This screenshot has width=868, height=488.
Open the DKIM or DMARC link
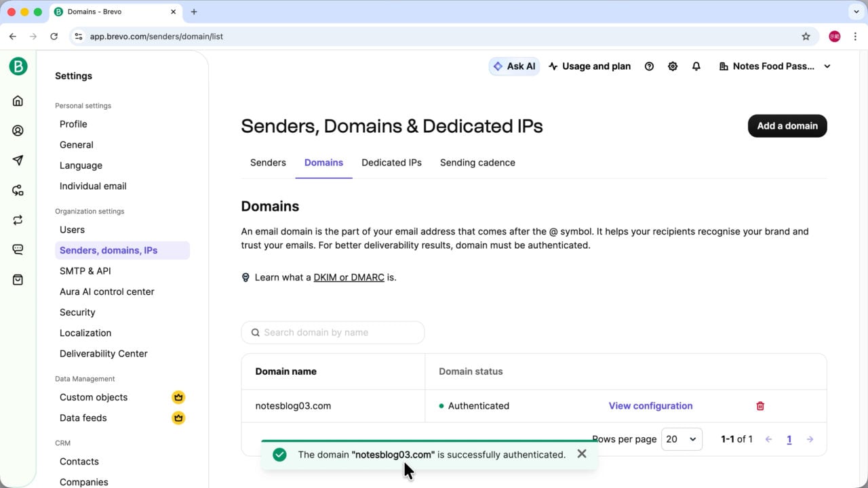click(349, 277)
